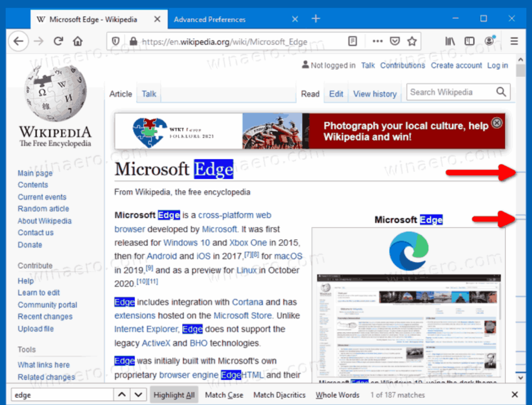Close the Advanced Preferences tab
532x405 pixels.
point(295,19)
